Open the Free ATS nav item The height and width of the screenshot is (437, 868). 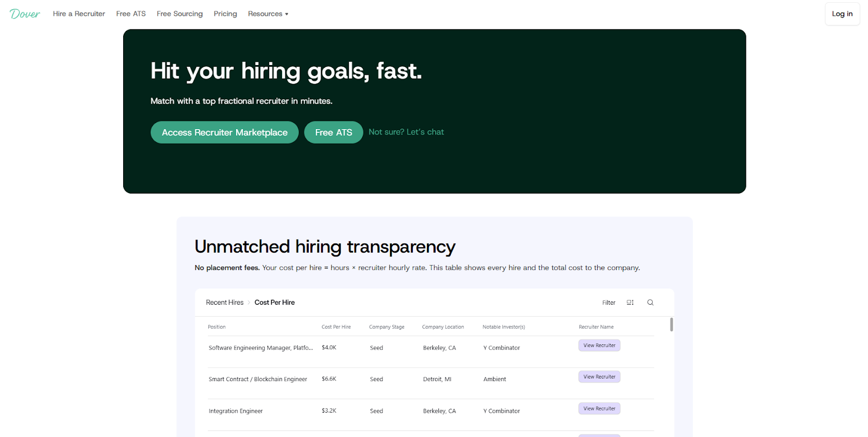[131, 14]
